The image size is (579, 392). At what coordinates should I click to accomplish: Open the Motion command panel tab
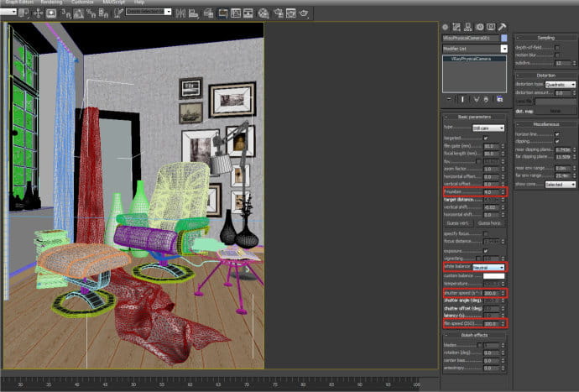point(479,27)
